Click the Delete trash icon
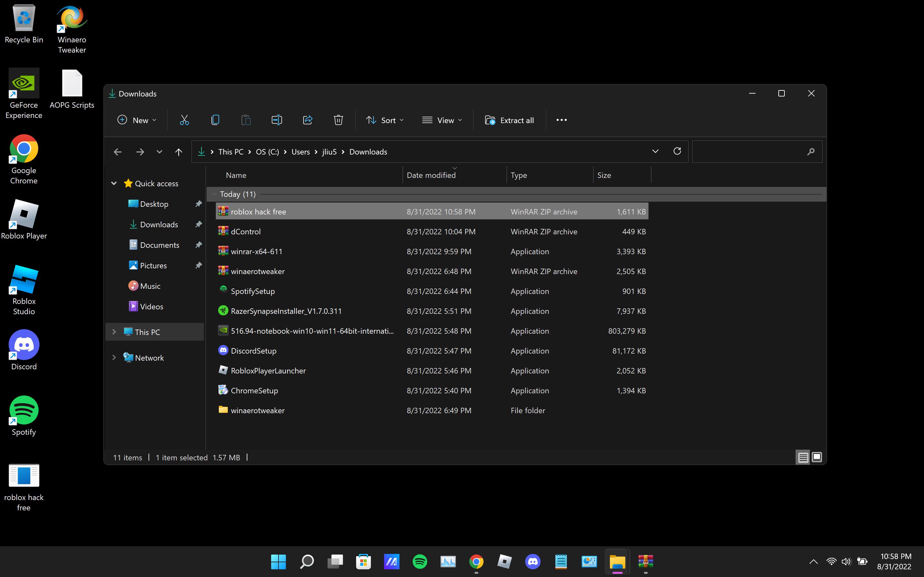924x577 pixels. 338,120
